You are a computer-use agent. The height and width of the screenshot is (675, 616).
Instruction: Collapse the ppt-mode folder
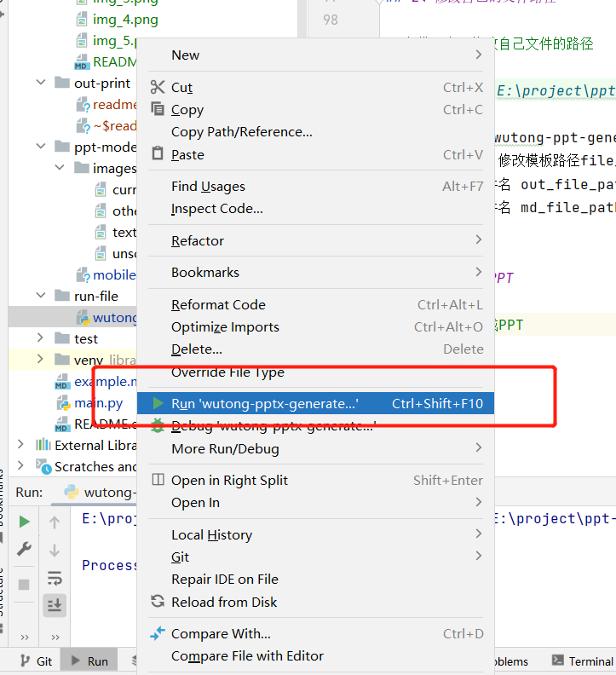pyautogui.click(x=41, y=146)
